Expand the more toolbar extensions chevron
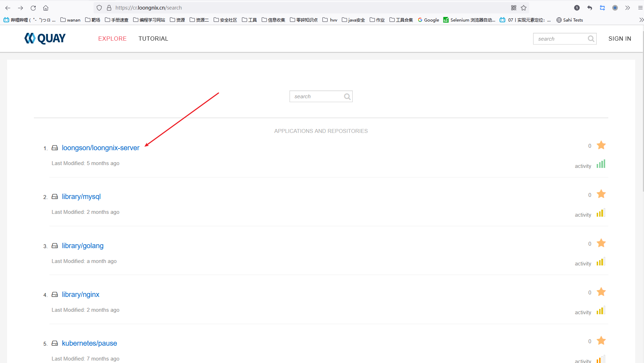Screen dimensions: 644x363 [x=627, y=8]
